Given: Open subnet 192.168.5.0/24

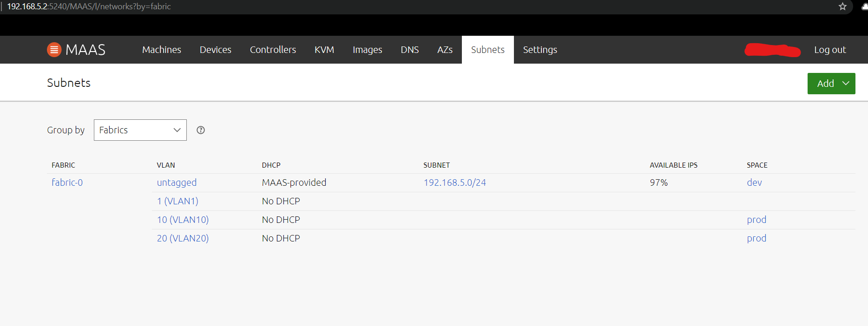Looking at the screenshot, I should coord(454,183).
